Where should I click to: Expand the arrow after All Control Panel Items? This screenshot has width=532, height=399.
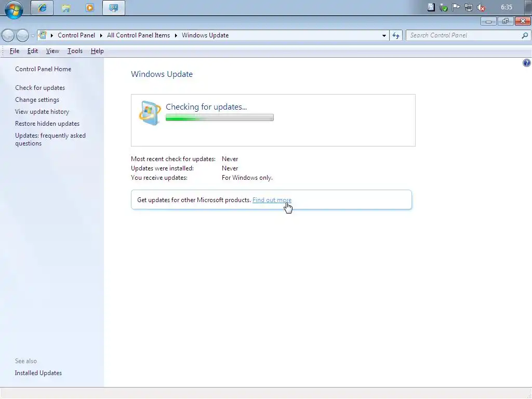(176, 35)
